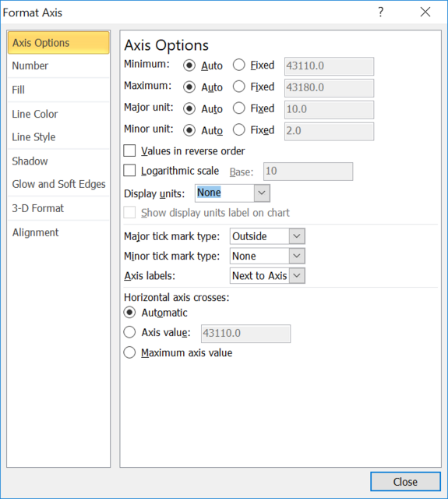
Task: Open Minor tick mark type dropdown
Action: coord(267,256)
